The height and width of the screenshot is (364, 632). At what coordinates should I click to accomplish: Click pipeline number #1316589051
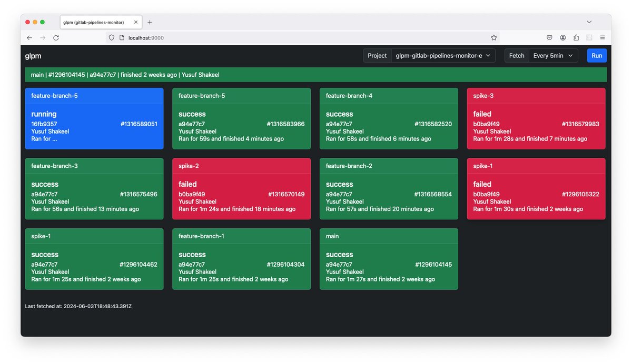pos(139,124)
